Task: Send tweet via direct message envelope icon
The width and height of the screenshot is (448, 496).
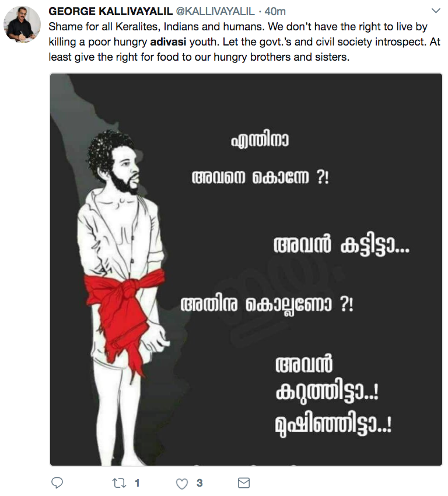Action: point(243,483)
